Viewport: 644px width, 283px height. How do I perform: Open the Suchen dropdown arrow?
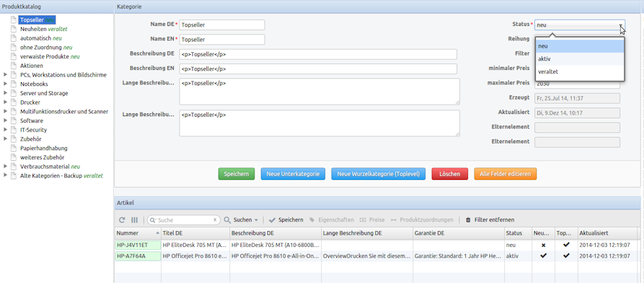point(256,220)
